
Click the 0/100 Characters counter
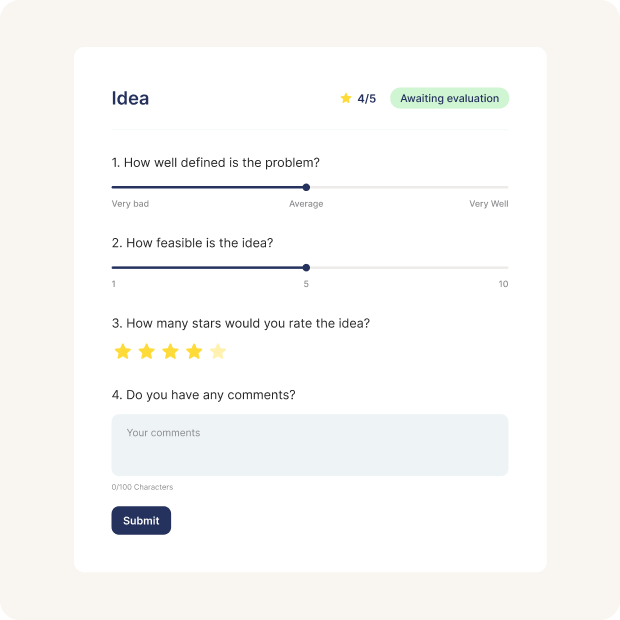[142, 487]
